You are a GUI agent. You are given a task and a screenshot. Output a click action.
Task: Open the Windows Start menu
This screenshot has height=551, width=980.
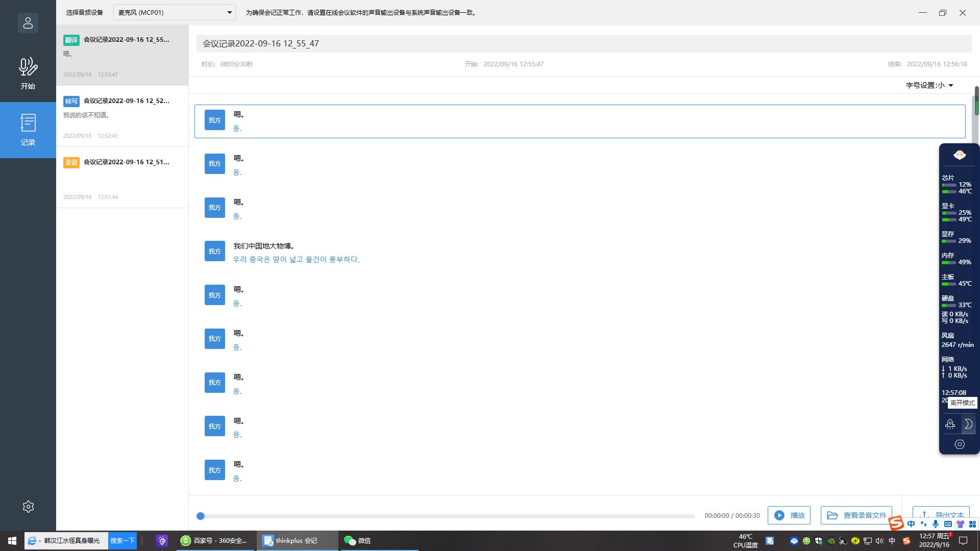(x=12, y=541)
